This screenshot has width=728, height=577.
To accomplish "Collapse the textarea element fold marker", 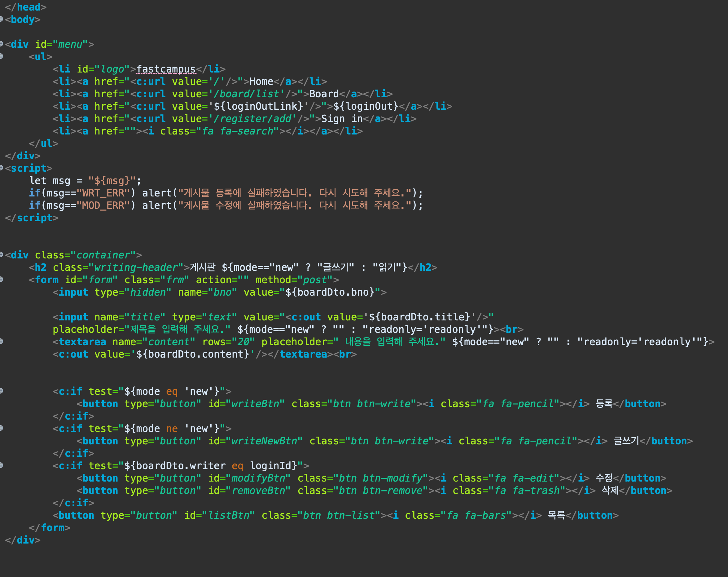I will point(1,341).
